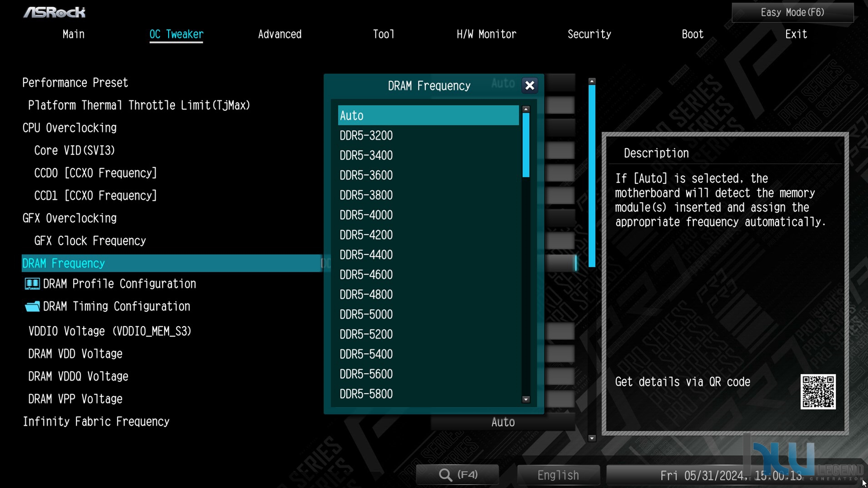Select DDR5-5000 frequency option
Screen dimensions: 868x488
tap(428, 315)
